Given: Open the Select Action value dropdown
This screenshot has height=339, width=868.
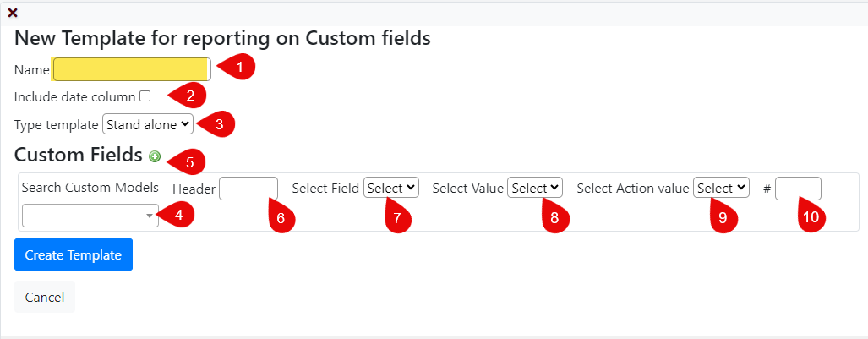Looking at the screenshot, I should click(721, 188).
